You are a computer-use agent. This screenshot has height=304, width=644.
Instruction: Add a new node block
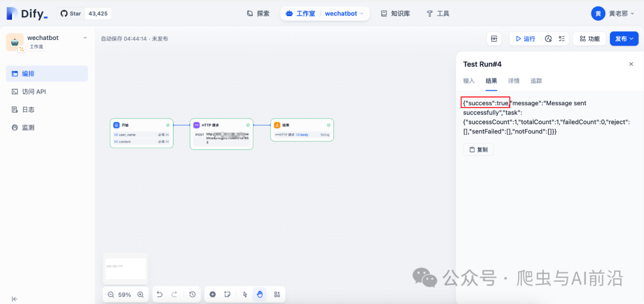(x=213, y=294)
